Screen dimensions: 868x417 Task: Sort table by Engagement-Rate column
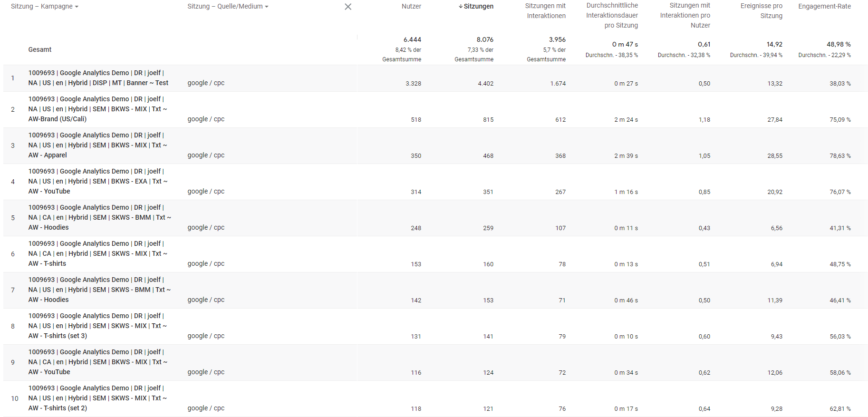point(825,7)
